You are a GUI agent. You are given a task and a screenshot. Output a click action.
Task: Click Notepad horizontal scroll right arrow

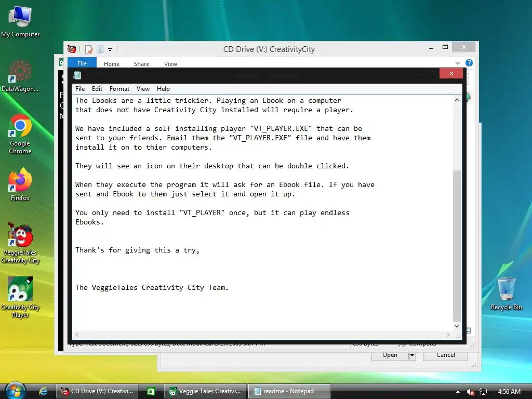(x=448, y=335)
